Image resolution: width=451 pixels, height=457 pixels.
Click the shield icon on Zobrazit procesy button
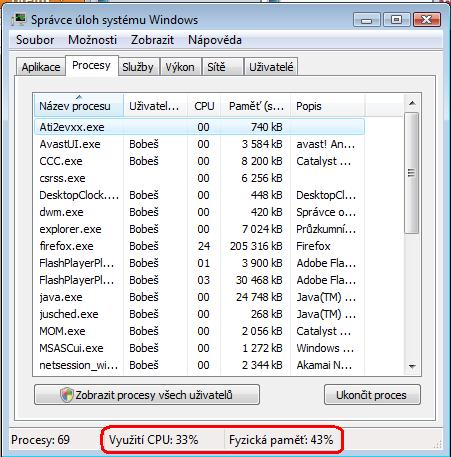[x=66, y=395]
